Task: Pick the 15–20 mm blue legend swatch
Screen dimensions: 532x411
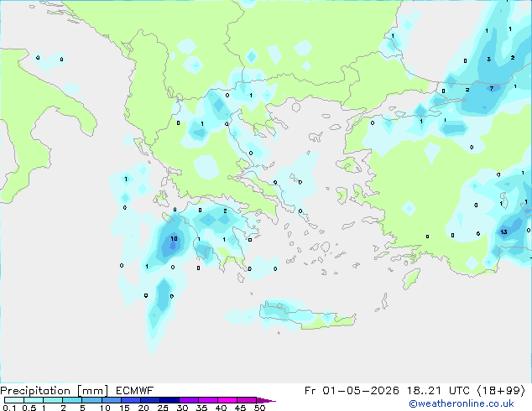Action: pyautogui.click(x=130, y=400)
